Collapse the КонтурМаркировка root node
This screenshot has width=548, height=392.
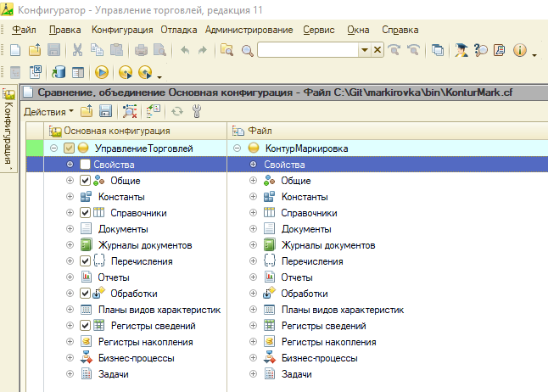pos(237,148)
